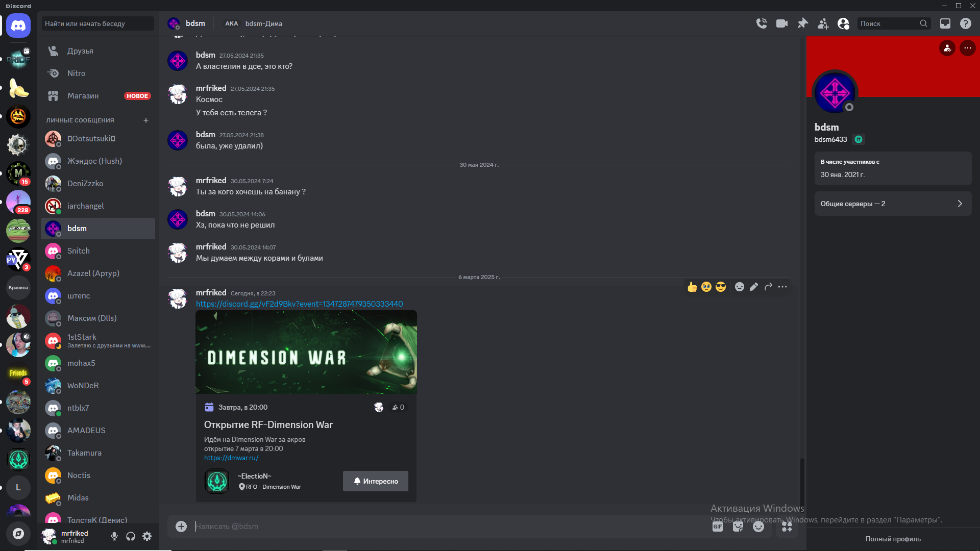This screenshot has width=980, height=551.
Task: Toggle headphones deafen
Action: pyautogui.click(x=131, y=536)
